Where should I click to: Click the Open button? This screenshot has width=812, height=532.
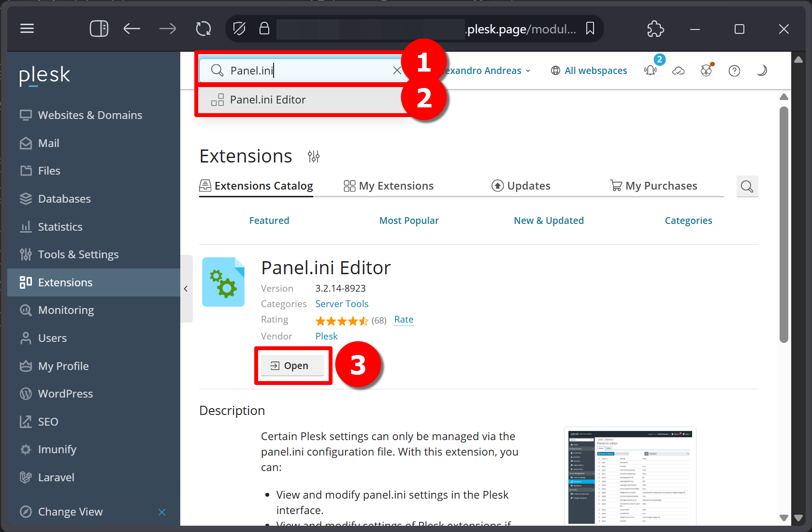292,366
